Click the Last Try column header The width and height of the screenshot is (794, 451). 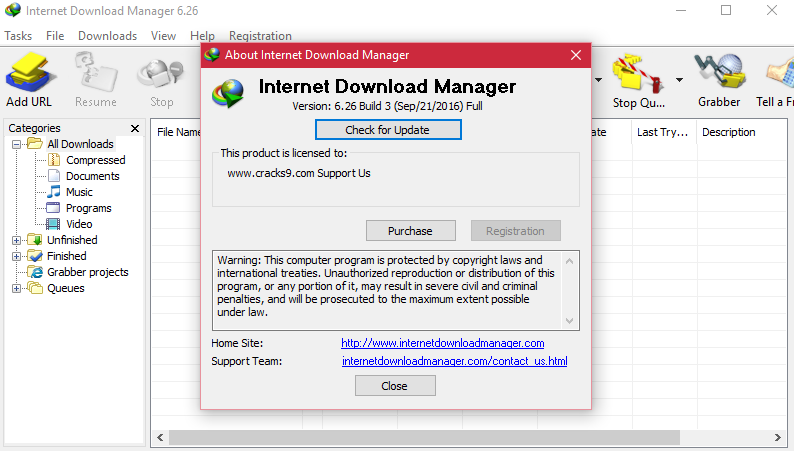664,132
